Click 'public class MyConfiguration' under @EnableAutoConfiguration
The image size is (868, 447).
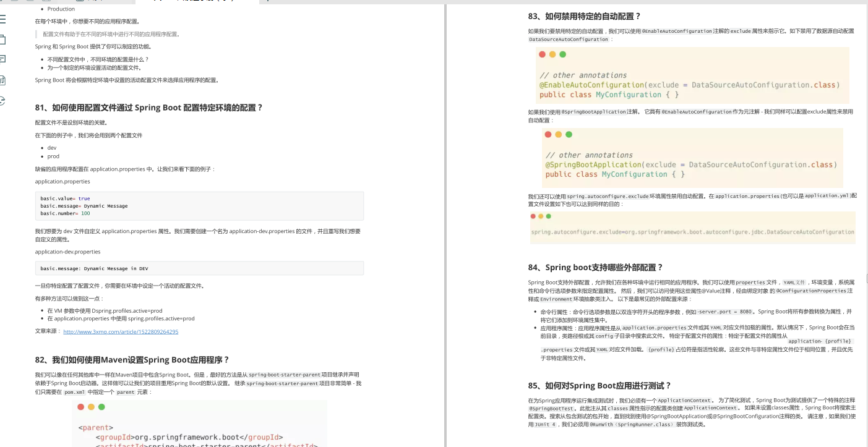tap(609, 95)
